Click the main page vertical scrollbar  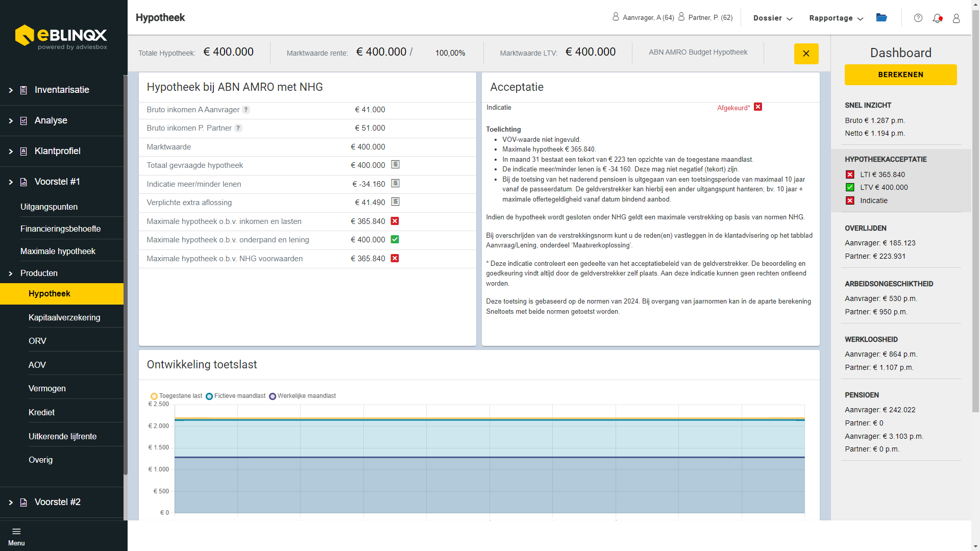[x=975, y=212]
